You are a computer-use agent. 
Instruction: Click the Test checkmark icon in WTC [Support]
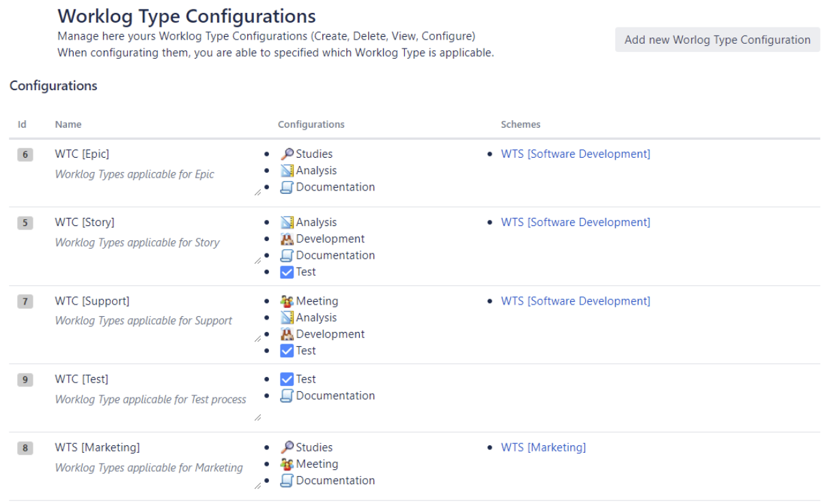pos(287,351)
